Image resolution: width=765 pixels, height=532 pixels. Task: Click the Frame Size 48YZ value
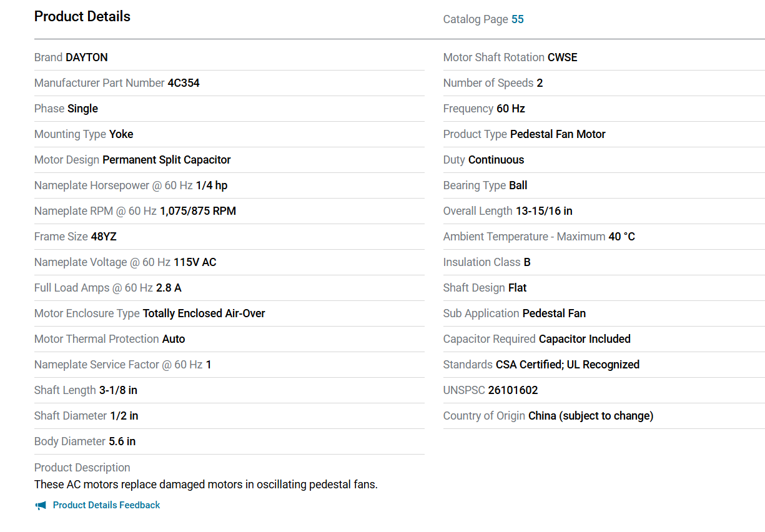104,237
